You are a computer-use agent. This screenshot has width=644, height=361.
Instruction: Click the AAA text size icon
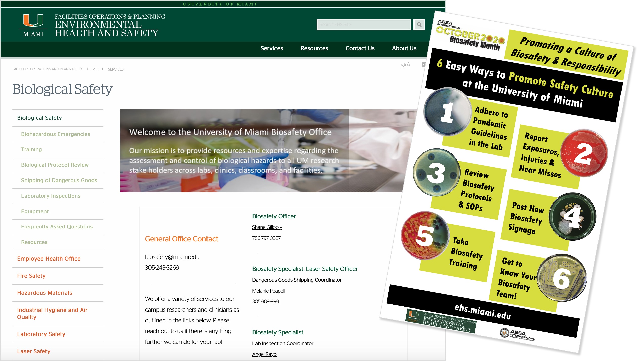click(405, 65)
